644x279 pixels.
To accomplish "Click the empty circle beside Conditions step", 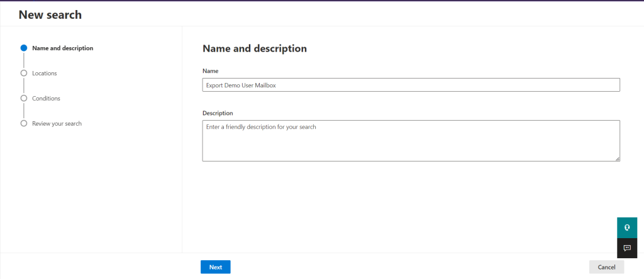I will 24,99.
